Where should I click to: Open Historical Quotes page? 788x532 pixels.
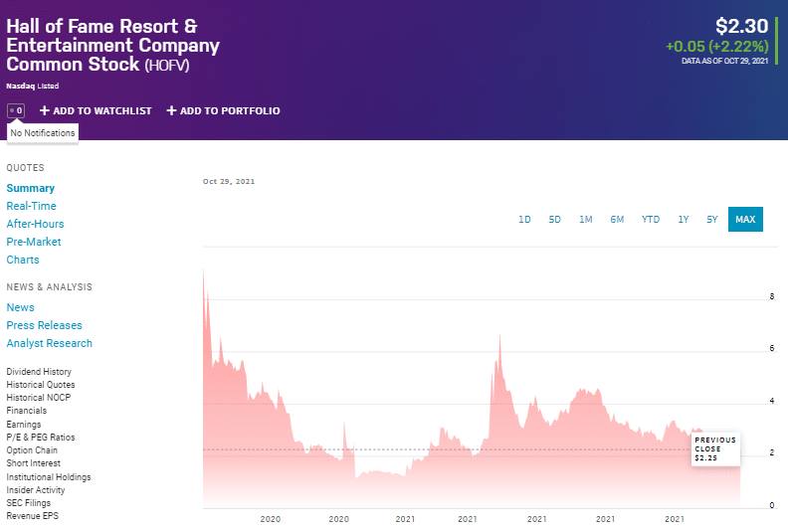41,385
